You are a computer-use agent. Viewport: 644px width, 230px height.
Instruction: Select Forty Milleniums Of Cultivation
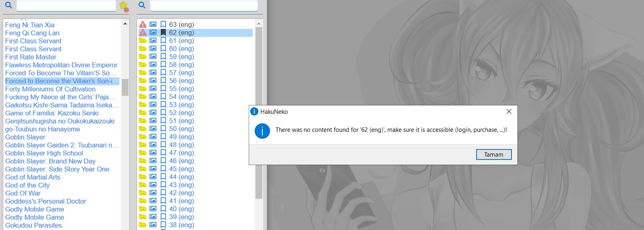50,89
